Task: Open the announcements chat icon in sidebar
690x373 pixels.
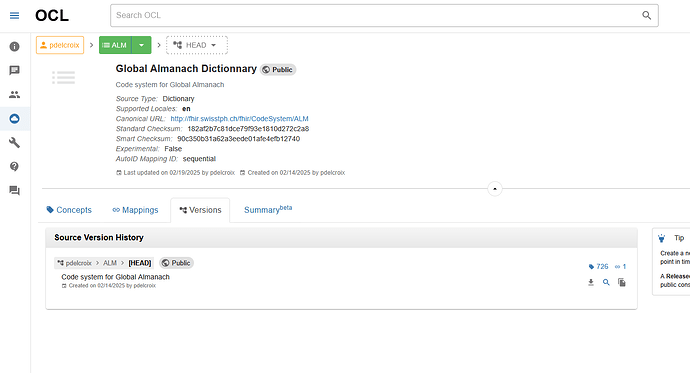Action: (15, 70)
